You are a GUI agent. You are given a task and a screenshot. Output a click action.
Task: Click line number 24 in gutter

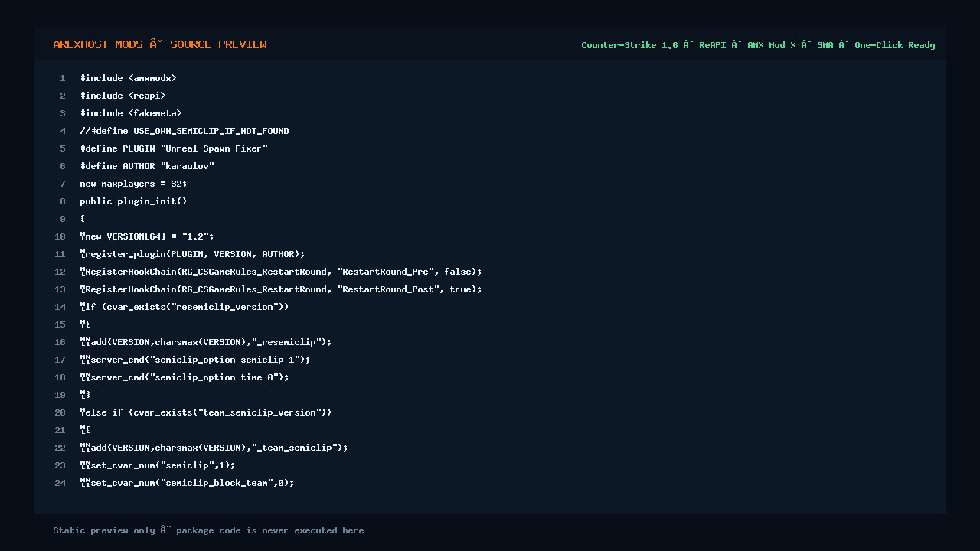pos(60,483)
